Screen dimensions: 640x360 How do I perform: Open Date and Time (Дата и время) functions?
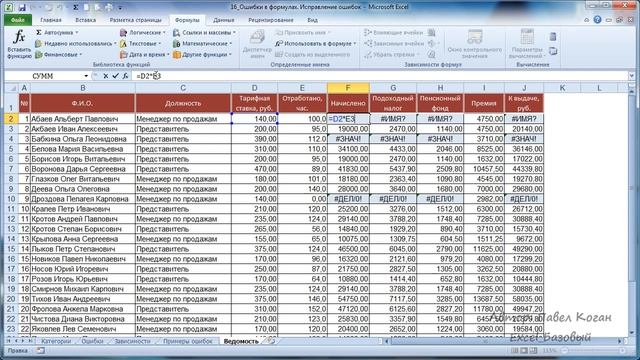[145, 54]
